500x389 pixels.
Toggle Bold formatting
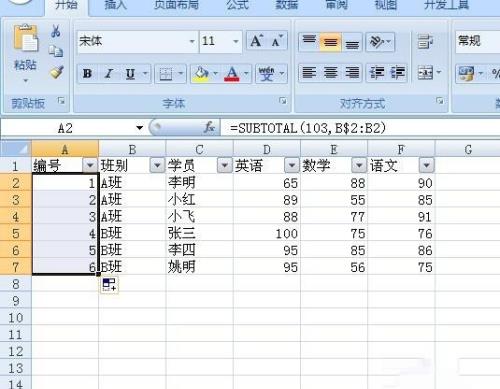coord(87,74)
